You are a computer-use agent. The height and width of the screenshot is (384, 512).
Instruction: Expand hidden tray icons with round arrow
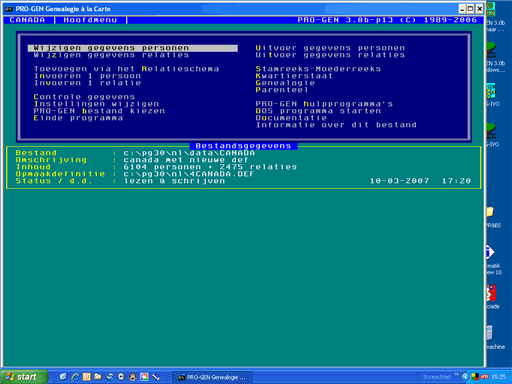click(x=465, y=377)
